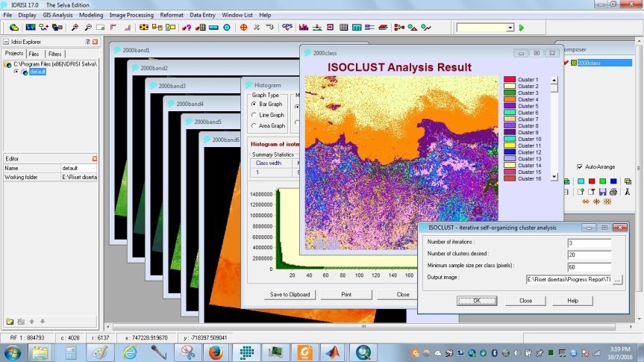Click the Cluster 4 orange legend swatch

[x=510, y=99]
